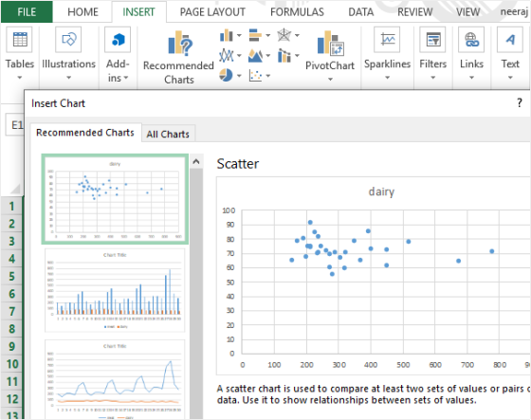This screenshot has width=531, height=420.
Task: Click the Text group icon
Action: coord(510,40)
